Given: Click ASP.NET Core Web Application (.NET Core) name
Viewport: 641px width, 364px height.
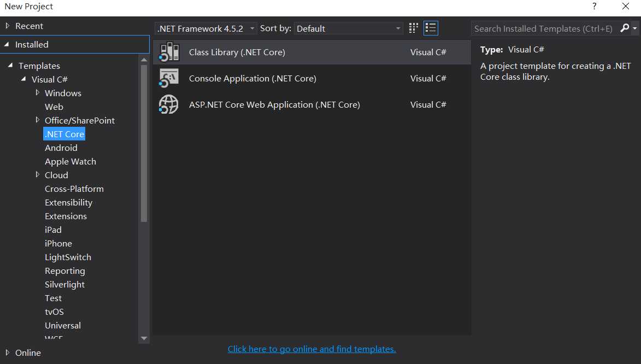Looking at the screenshot, I should 274,104.
